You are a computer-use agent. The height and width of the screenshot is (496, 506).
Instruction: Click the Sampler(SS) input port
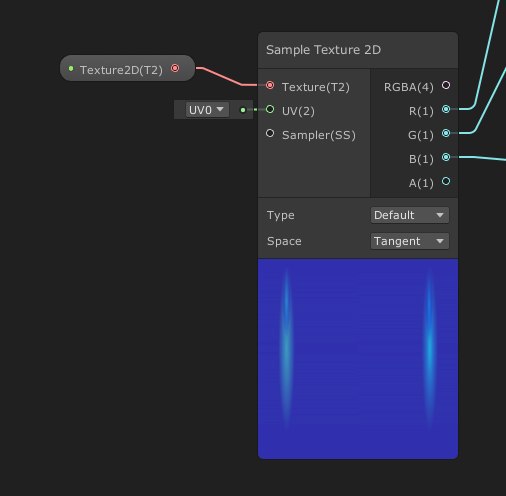point(270,133)
